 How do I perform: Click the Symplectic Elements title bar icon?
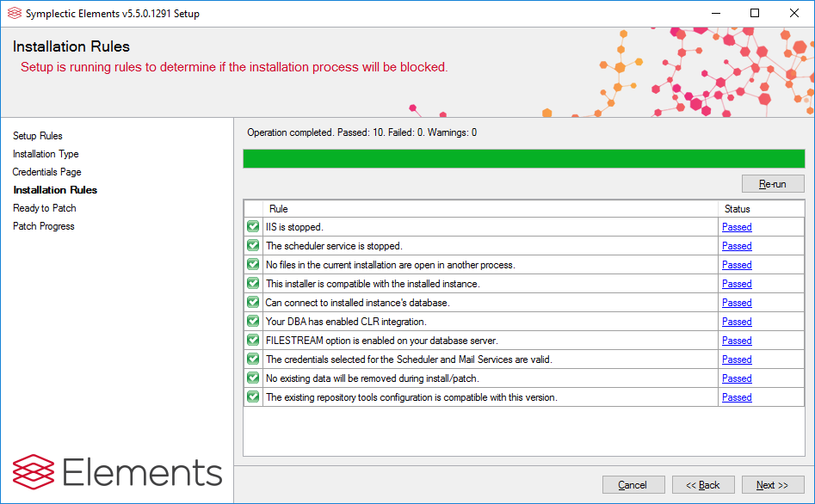pyautogui.click(x=14, y=13)
